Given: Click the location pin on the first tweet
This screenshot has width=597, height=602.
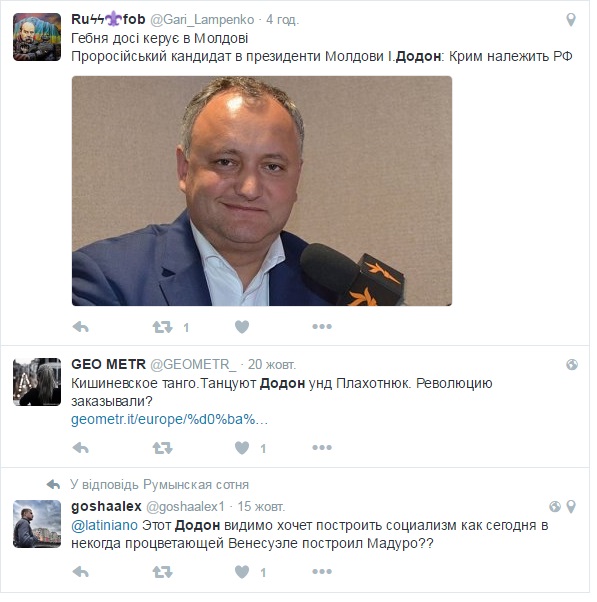Looking at the screenshot, I should [571, 20].
